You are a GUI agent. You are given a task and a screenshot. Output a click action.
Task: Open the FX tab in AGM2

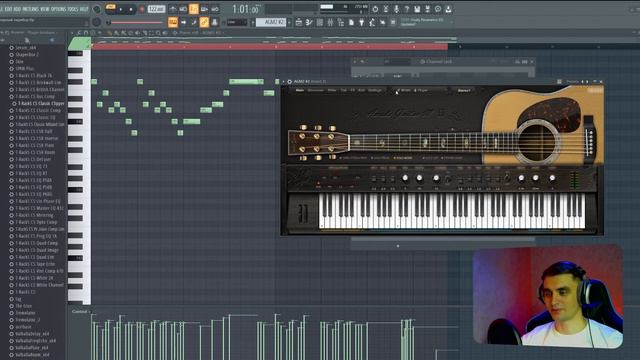(353, 90)
